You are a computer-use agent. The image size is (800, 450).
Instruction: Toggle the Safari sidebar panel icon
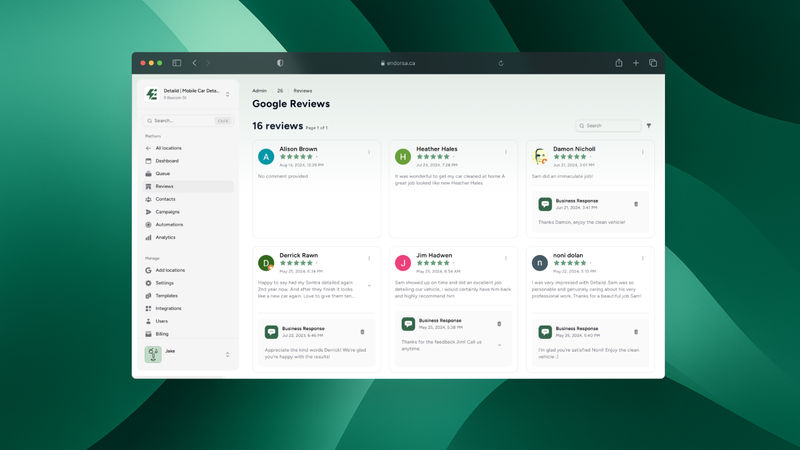[177, 63]
